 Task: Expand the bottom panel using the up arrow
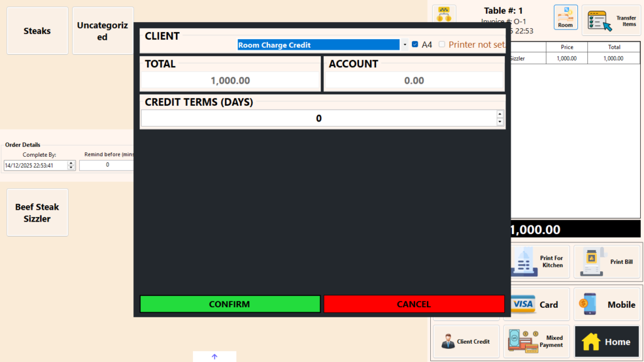click(x=214, y=356)
